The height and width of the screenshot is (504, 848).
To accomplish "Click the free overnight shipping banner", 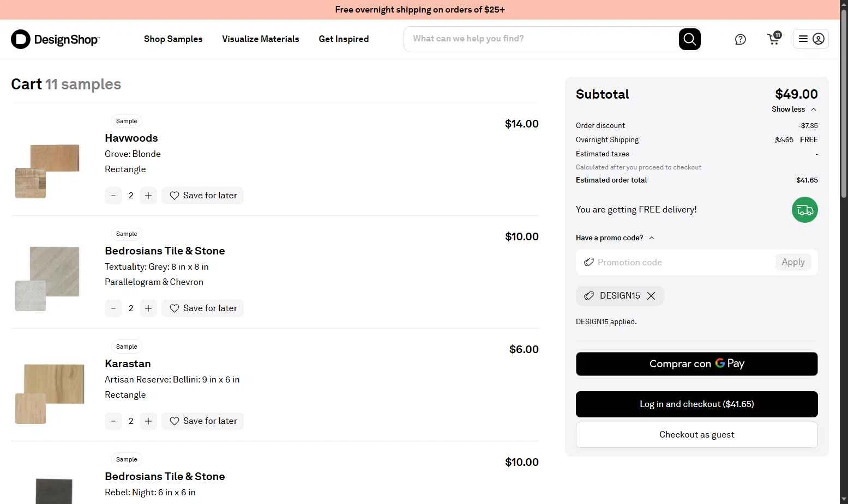I will pyautogui.click(x=420, y=10).
